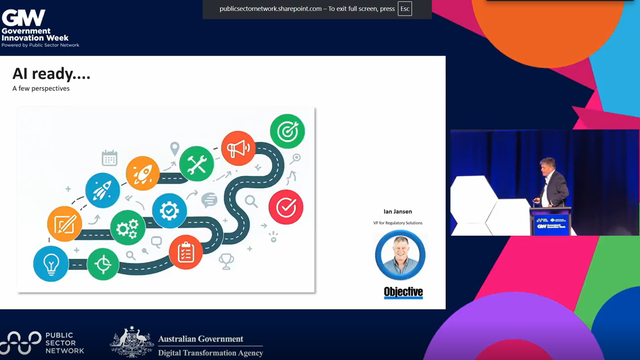Screen dimensions: 640x360
Task: Click the green crosshair target icon
Action: [x=103, y=264]
